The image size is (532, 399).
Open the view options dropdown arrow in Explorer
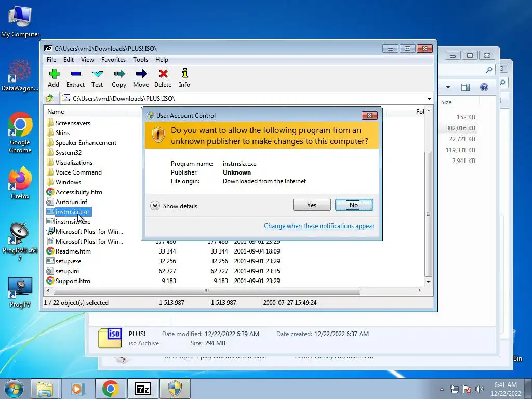(x=448, y=87)
